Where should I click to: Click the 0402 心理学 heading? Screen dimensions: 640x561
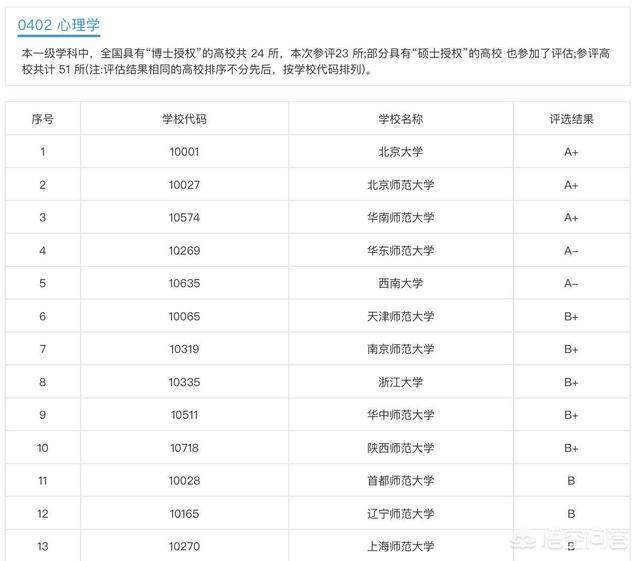(x=59, y=25)
